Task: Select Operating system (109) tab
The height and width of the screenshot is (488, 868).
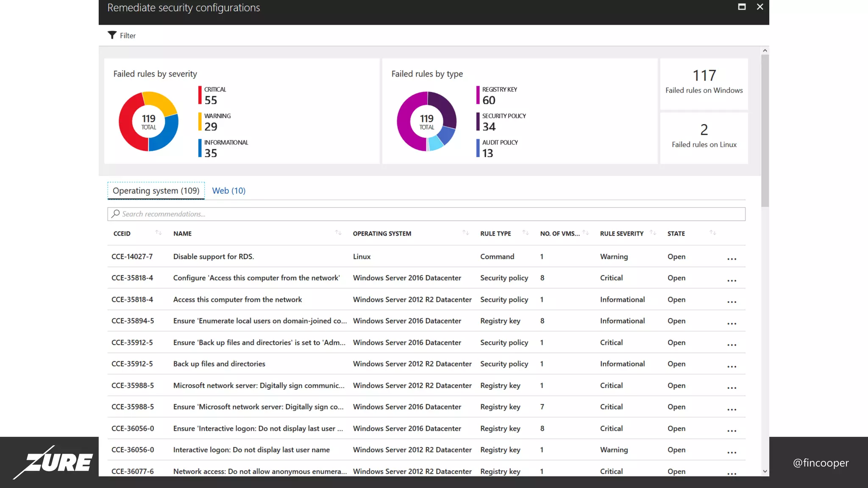Action: pos(156,191)
